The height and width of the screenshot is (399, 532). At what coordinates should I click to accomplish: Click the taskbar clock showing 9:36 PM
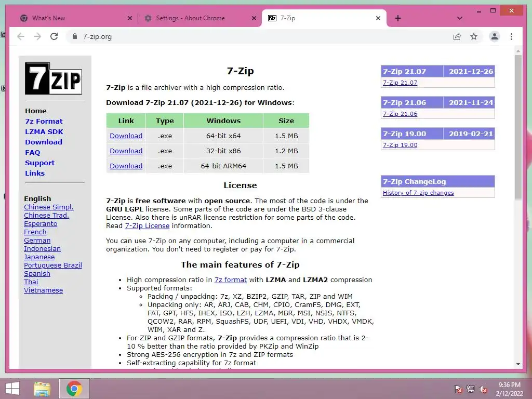[509, 389]
